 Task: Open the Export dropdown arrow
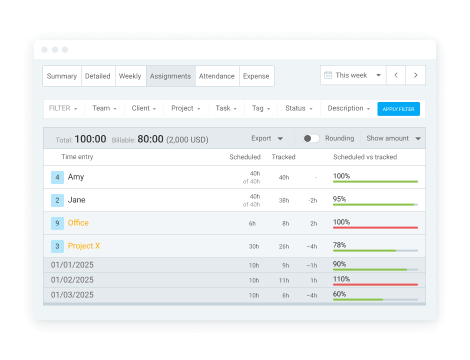point(280,139)
